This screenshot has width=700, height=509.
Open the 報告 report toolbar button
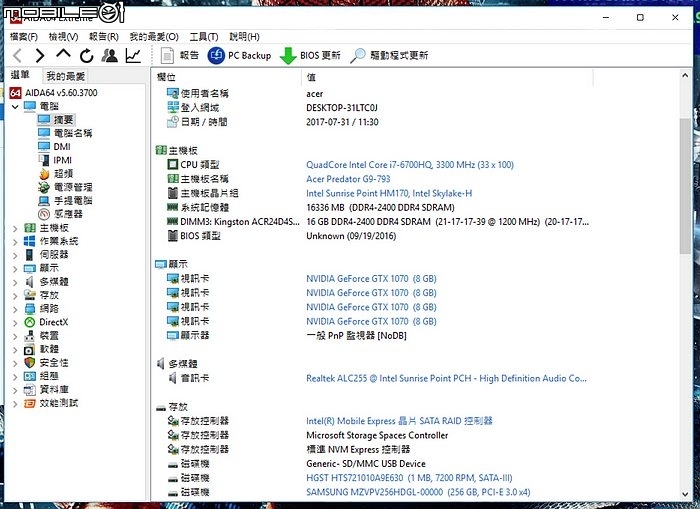[179, 55]
